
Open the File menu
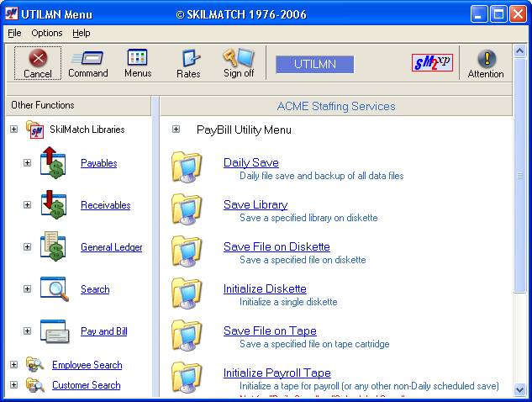click(14, 33)
